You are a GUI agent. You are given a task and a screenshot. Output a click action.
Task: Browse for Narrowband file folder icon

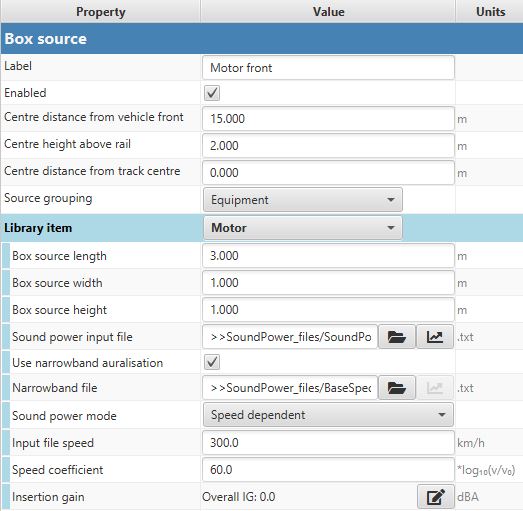click(397, 388)
